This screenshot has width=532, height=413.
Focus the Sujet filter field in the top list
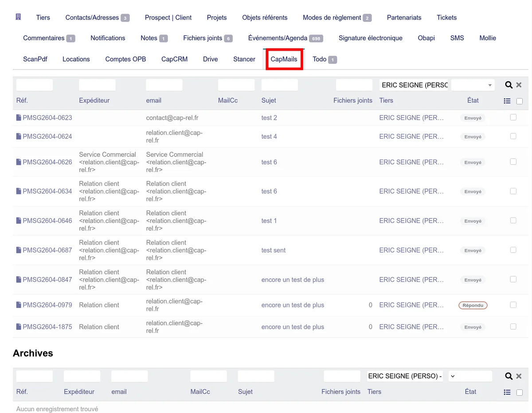[x=280, y=85]
